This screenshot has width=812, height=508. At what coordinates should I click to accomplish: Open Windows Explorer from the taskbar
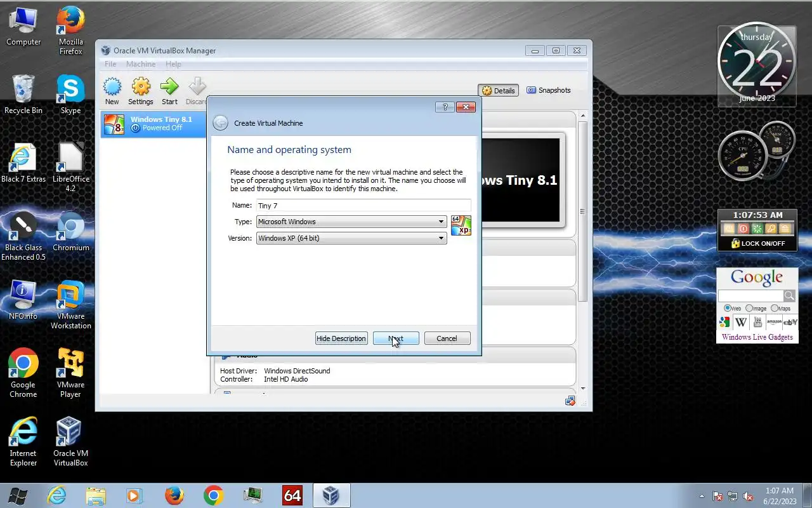(95, 495)
